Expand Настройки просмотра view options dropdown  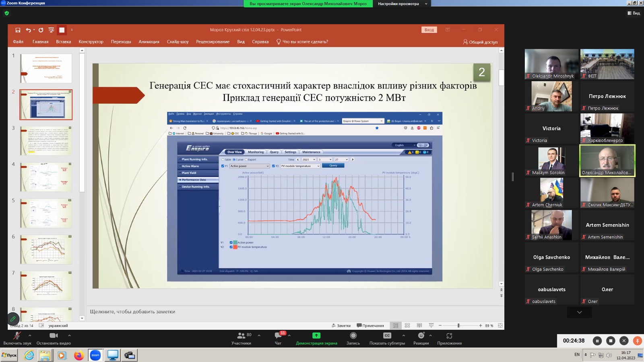coord(402,4)
